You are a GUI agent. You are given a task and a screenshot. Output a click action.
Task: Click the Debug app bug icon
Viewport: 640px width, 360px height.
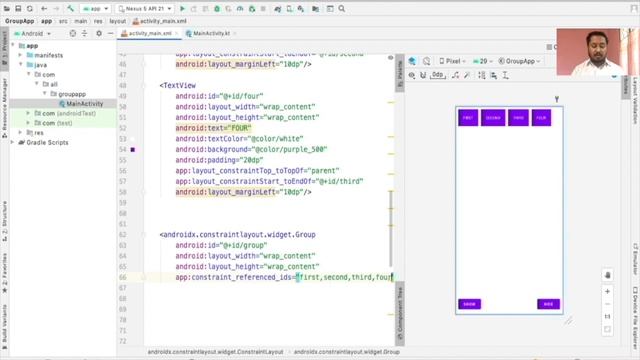217,9
